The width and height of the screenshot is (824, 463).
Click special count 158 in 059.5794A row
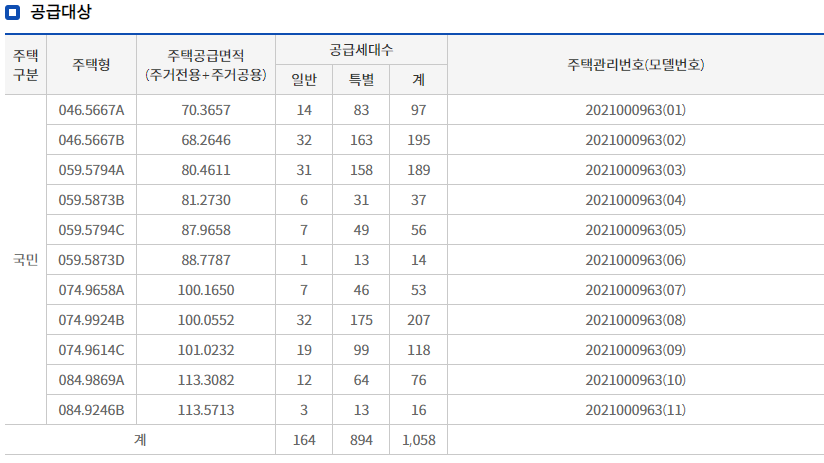(361, 170)
